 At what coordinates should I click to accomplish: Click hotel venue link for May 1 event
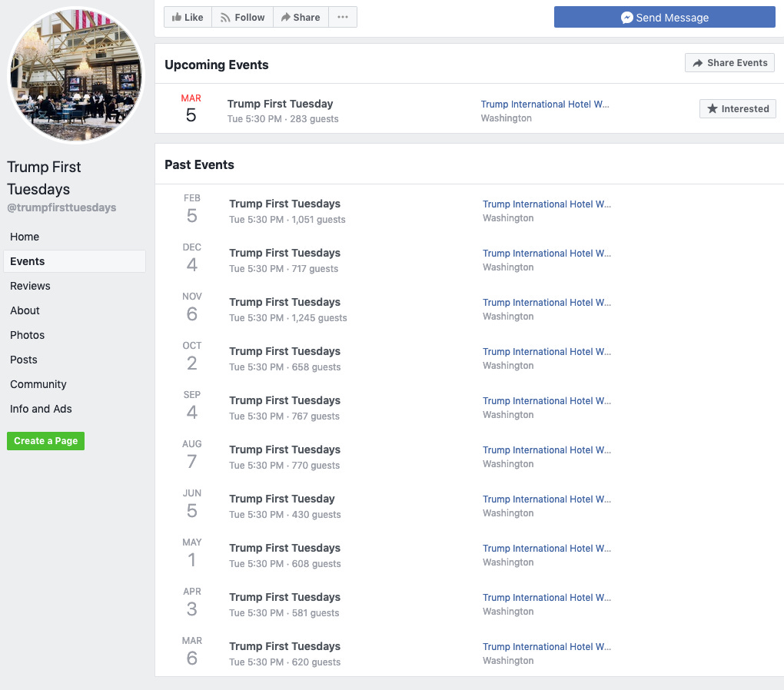(546, 548)
